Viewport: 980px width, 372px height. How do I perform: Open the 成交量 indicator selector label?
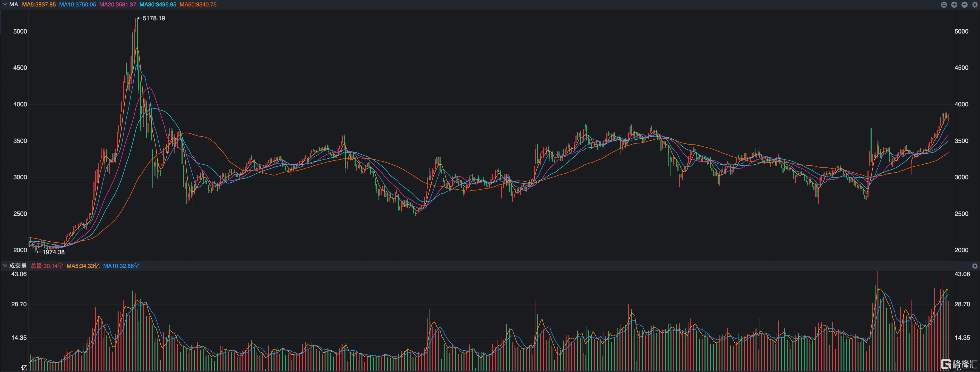click(18, 266)
